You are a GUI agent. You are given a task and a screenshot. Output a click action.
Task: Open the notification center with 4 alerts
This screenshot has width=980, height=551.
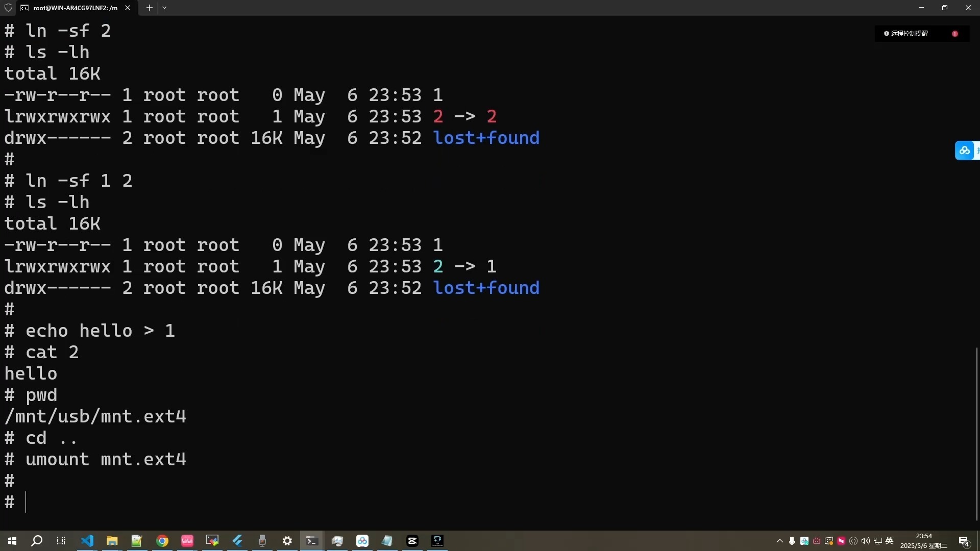tap(964, 541)
